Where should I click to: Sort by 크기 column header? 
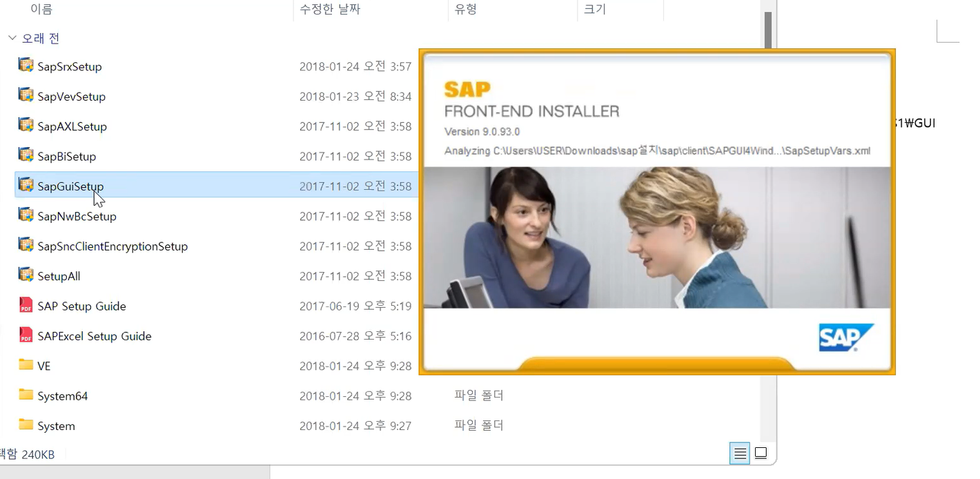(595, 10)
